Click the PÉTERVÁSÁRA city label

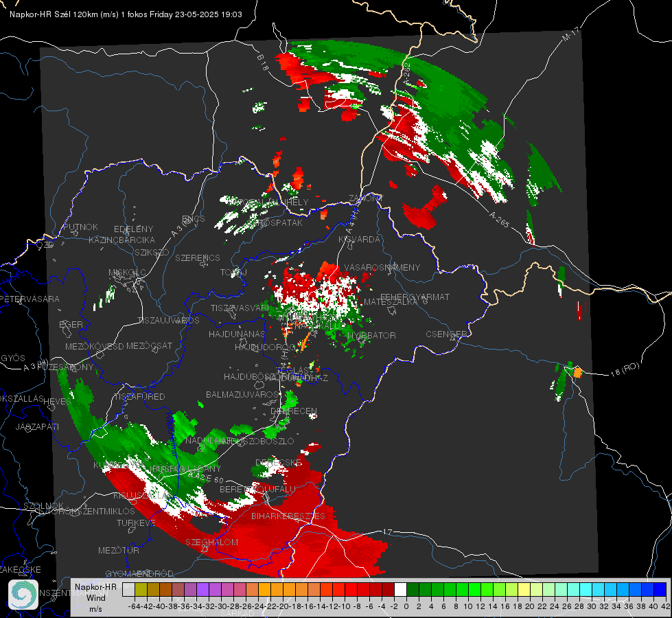click(x=30, y=299)
